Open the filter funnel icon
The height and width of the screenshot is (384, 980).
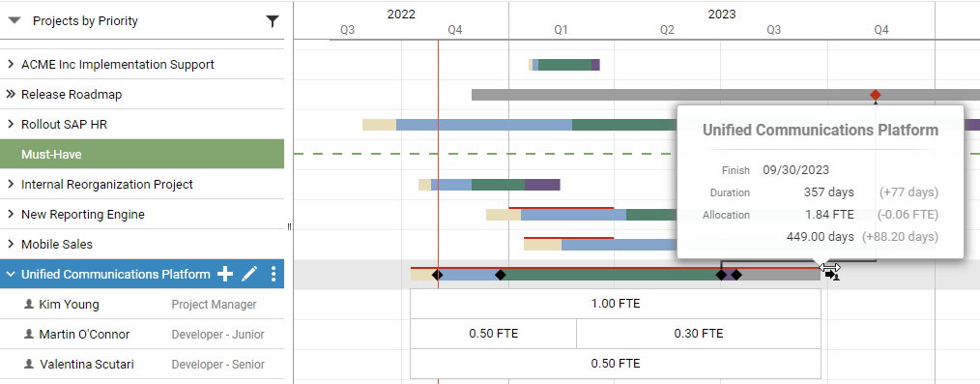(x=273, y=21)
